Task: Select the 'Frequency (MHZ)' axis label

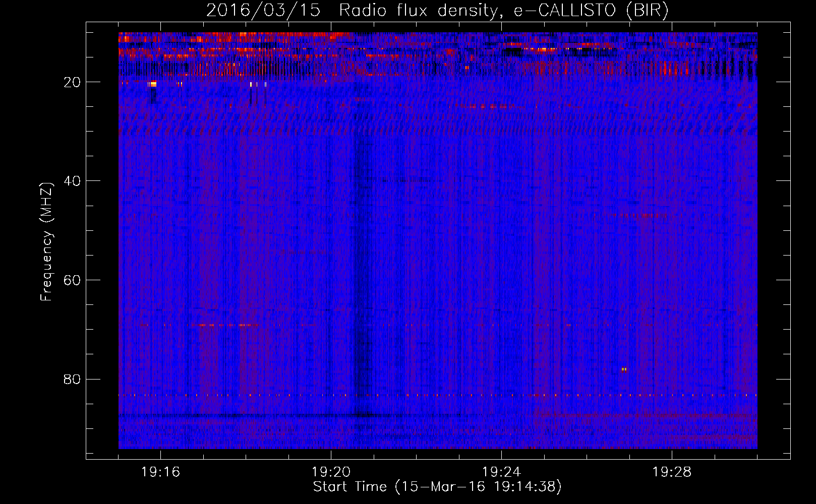Action: tap(46, 242)
